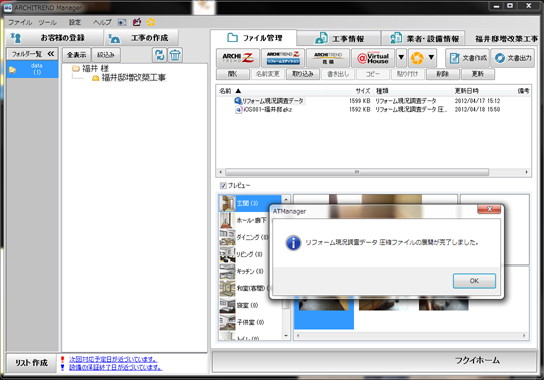Open the 設備の保証終了日が近づいています link

click(116, 367)
